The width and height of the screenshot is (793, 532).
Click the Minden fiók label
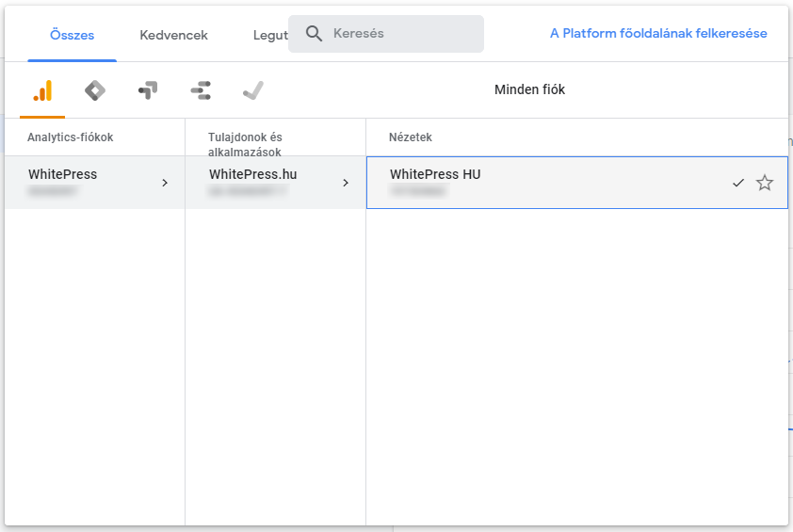click(x=529, y=89)
